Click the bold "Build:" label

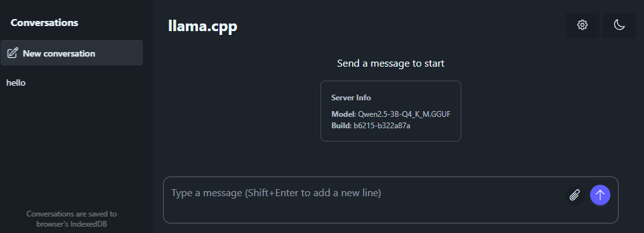(342, 126)
